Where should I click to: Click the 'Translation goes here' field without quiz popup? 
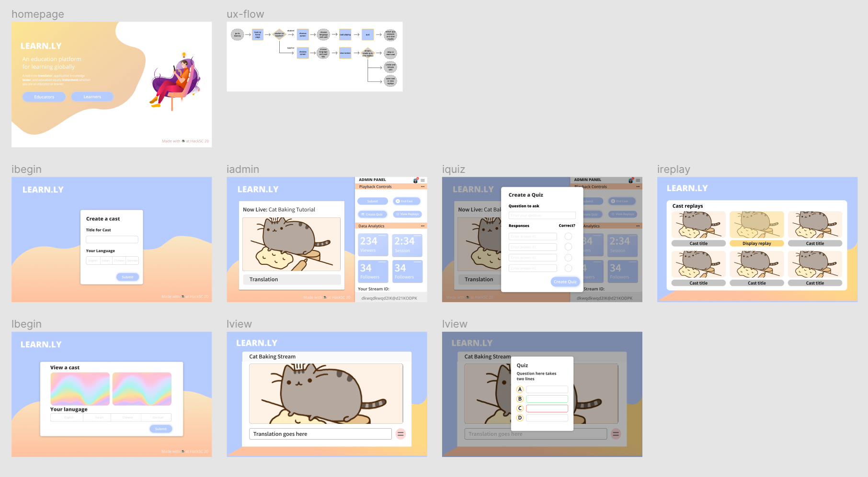point(320,434)
